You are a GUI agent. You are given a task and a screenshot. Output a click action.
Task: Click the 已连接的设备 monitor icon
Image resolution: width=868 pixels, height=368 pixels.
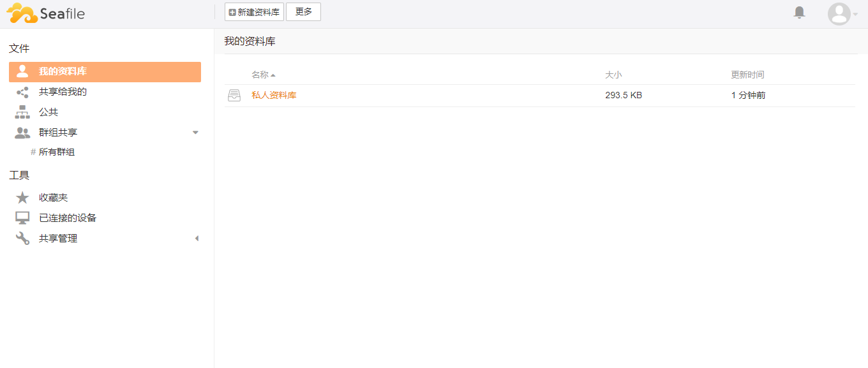(22, 218)
